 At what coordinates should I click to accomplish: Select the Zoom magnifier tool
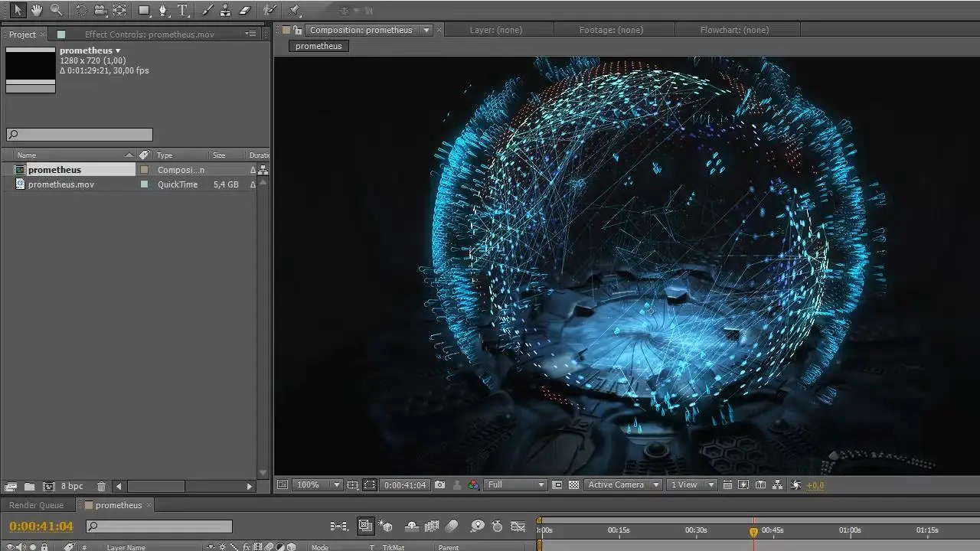[x=56, y=11]
